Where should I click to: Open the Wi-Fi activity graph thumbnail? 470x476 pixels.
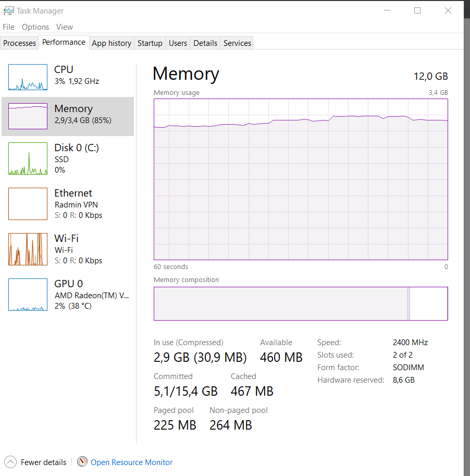28,249
